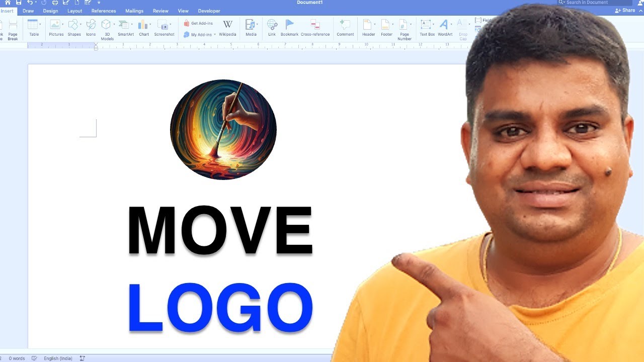This screenshot has height=362, width=644.
Task: Print the document using the printer icon
Action: pos(55,3)
